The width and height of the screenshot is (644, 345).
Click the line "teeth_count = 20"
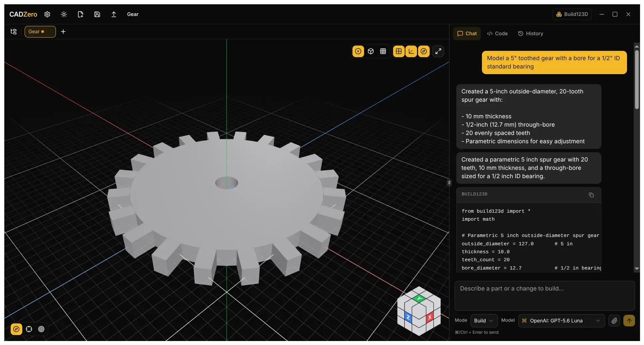click(486, 260)
